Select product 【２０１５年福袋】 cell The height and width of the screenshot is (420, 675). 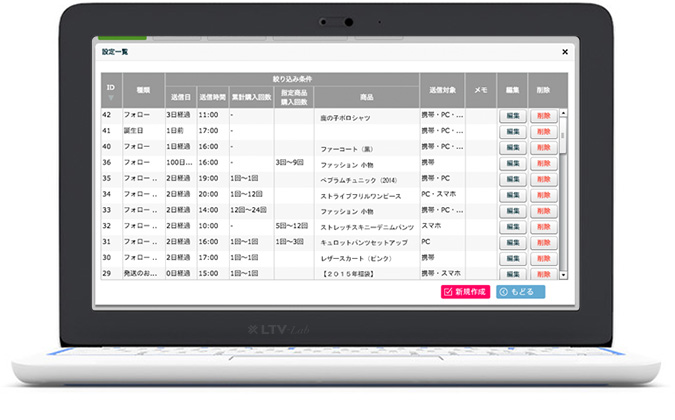367,274
